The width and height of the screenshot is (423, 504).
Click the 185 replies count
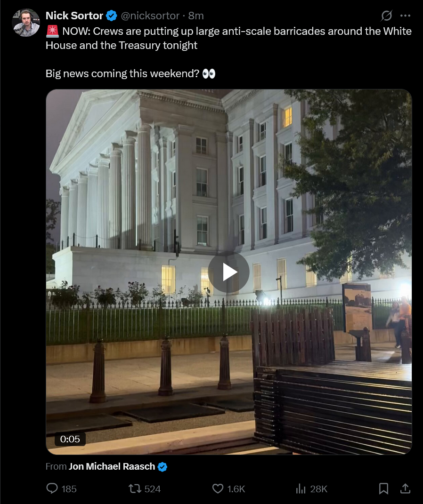coord(69,489)
